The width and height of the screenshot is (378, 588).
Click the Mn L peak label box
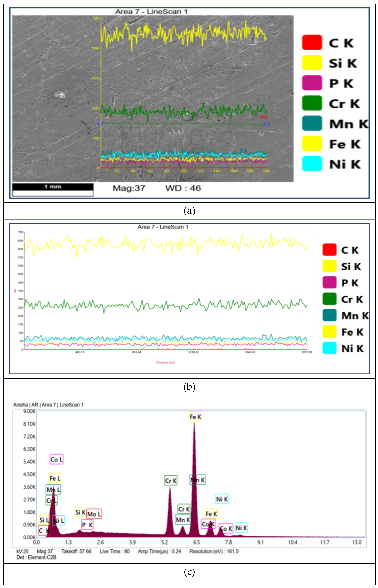tap(53, 489)
